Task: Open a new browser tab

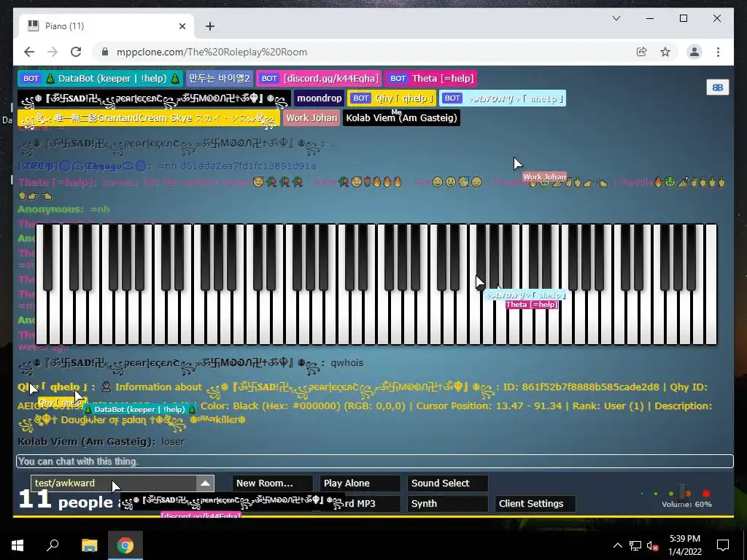Action: (210, 26)
